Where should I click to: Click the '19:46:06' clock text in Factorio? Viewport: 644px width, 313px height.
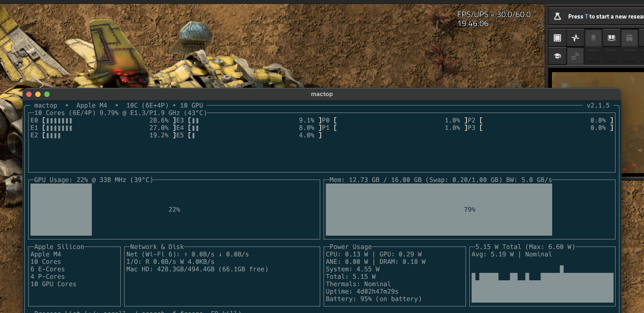click(x=473, y=23)
